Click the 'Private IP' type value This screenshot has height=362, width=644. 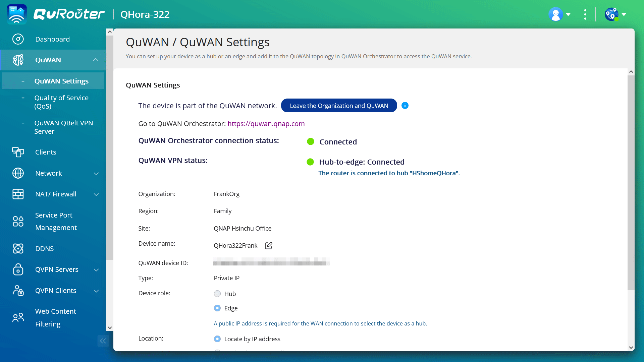(226, 278)
